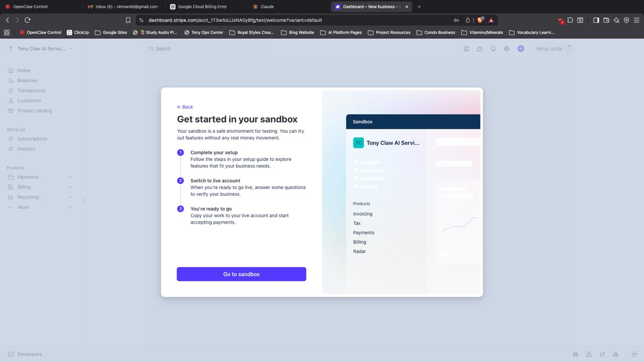The height and width of the screenshot is (362, 644).
Task: Click the help question mark icon
Action: (x=479, y=49)
